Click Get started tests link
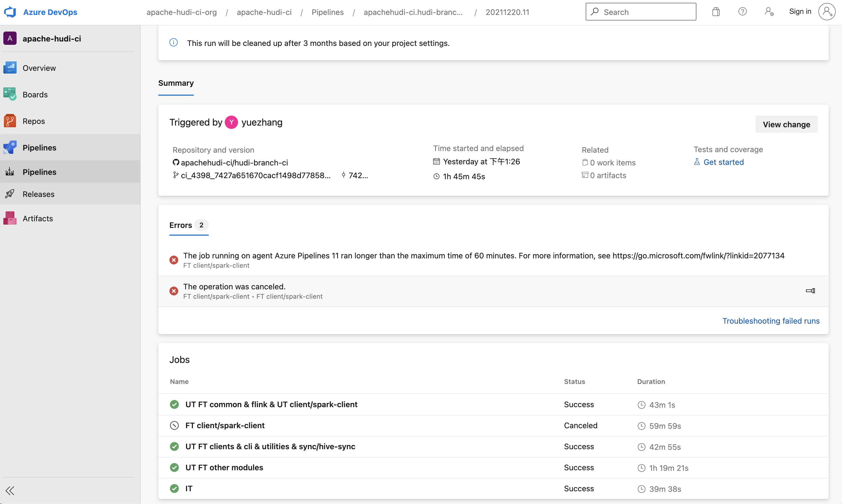Viewport: 842px width, 504px height. pyautogui.click(x=723, y=162)
